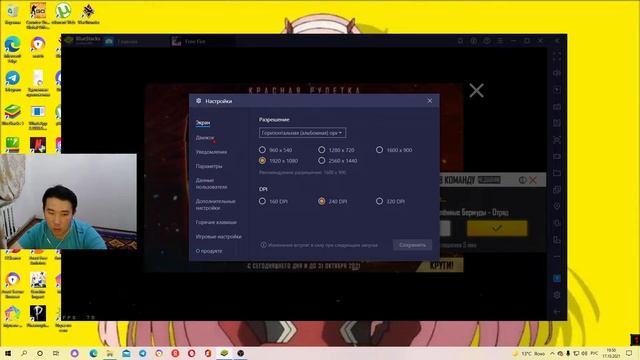Open the О продукте settings section
Viewport: 640px width, 360px height.
point(209,251)
